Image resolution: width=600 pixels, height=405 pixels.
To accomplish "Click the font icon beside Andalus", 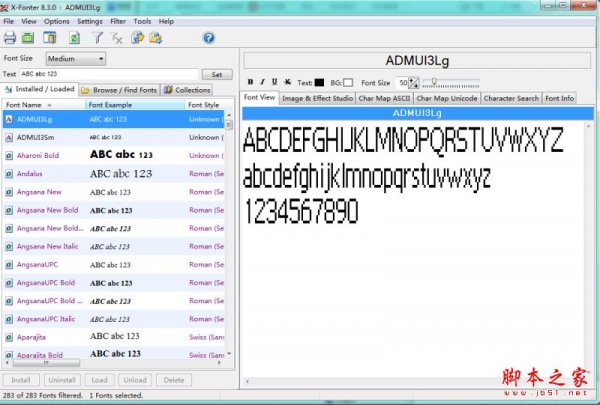I will coord(9,174).
